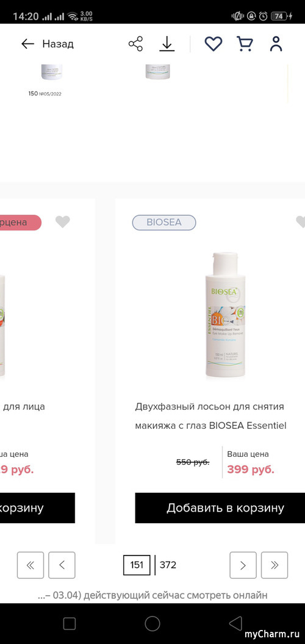The height and width of the screenshot is (644, 305).
Task: Open the BIOSEA lotion bottle image
Action: point(225,315)
